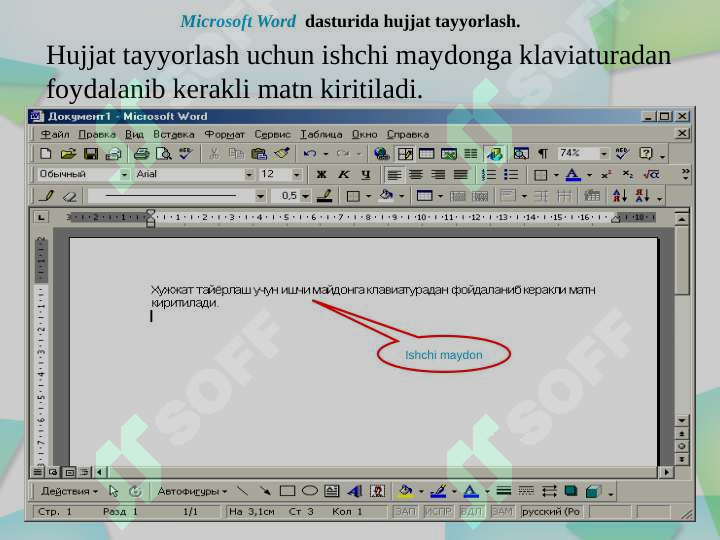
Task: Switch to Normal view at bottom left
Action: click(x=38, y=472)
